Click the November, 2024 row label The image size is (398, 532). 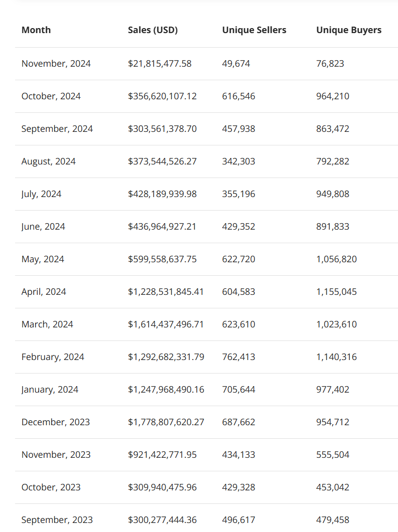pos(56,64)
